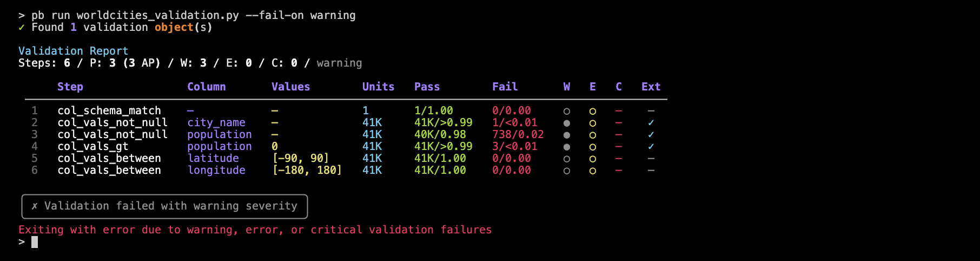Image resolution: width=980 pixels, height=261 pixels.
Task: Click the Ext checkmark in the city_name row
Action: pyautogui.click(x=651, y=123)
